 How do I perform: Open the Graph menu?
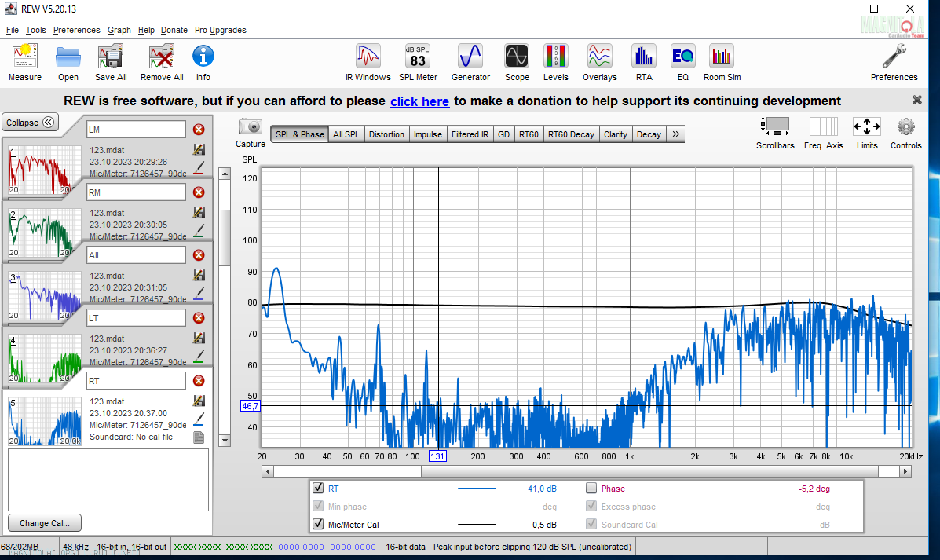119,30
